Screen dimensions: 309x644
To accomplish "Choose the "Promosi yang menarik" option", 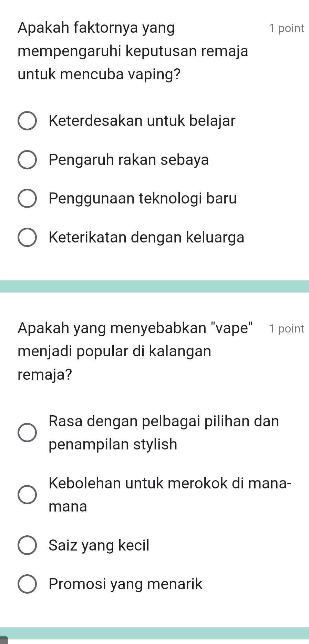I will coord(27,584).
